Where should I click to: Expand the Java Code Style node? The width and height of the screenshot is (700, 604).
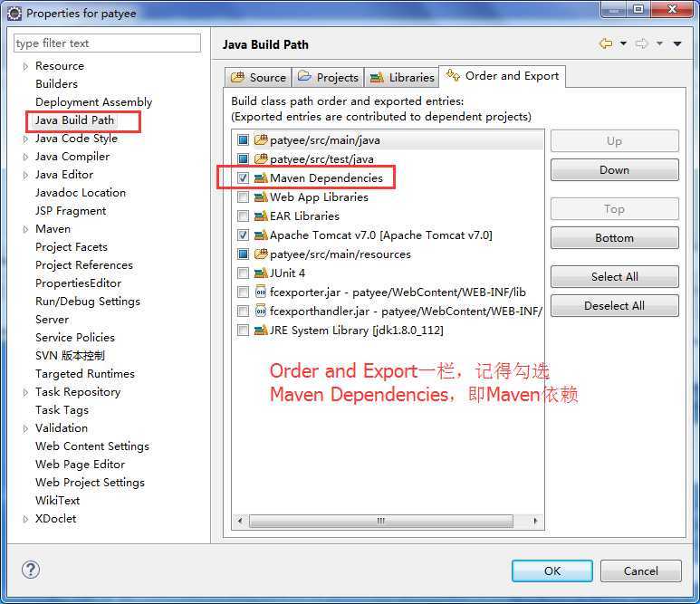point(25,139)
